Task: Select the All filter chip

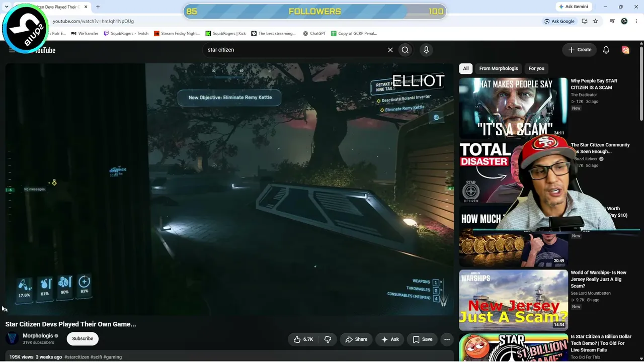Action: click(x=466, y=68)
